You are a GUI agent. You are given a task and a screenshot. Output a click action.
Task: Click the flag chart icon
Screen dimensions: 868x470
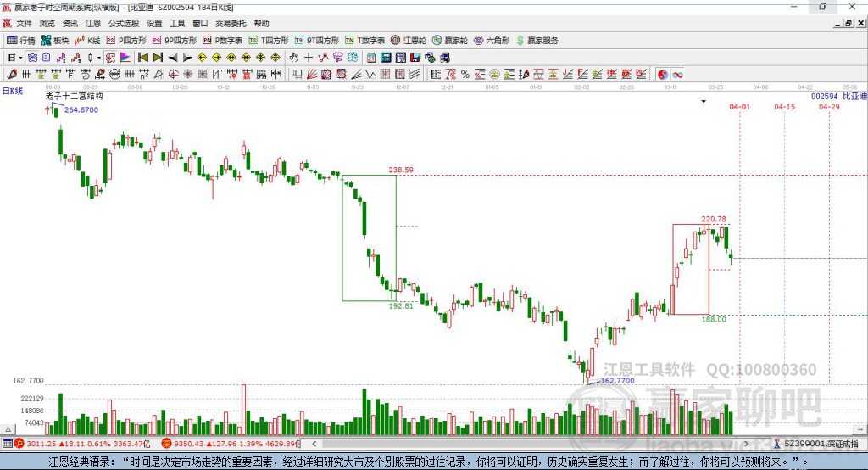click(125, 58)
